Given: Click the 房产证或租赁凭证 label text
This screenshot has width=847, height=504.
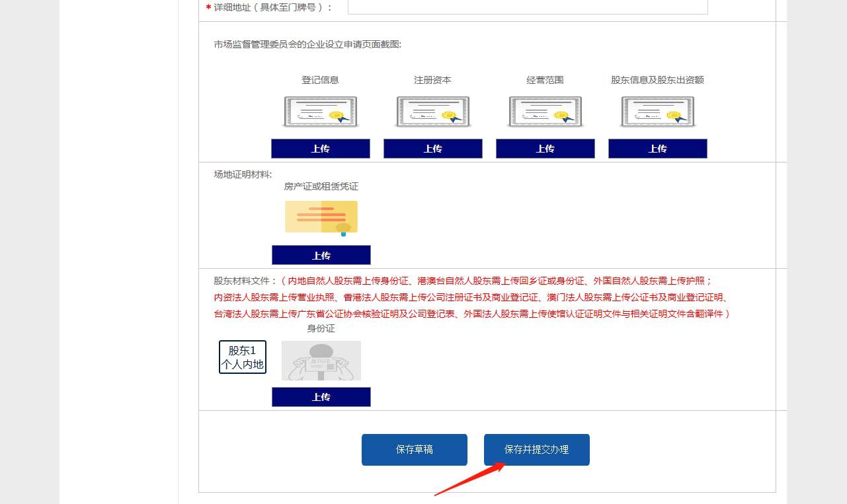Looking at the screenshot, I should pos(321,187).
